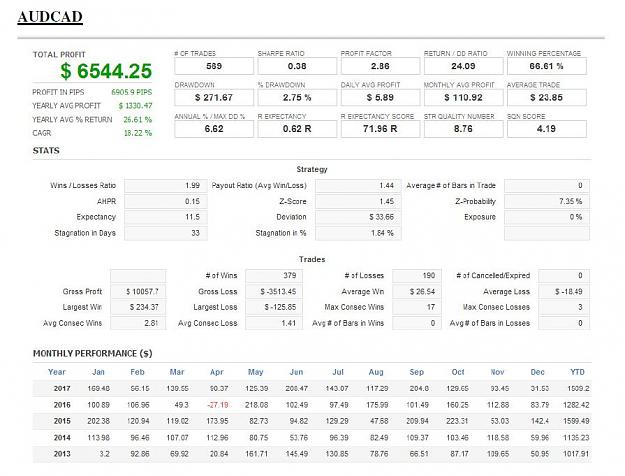Click the Drawdown box showing $ 271.67
625x476 pixels.
pos(214,98)
